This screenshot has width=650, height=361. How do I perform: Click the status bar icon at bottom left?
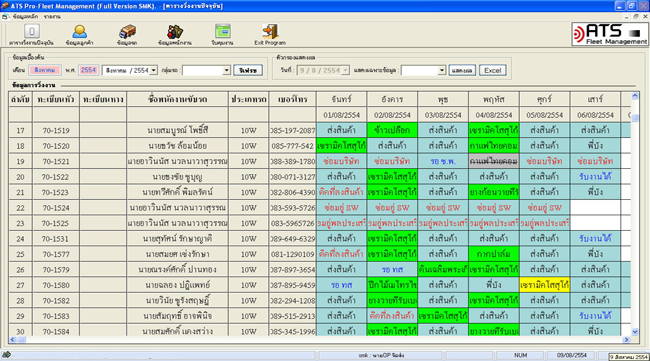6,355
